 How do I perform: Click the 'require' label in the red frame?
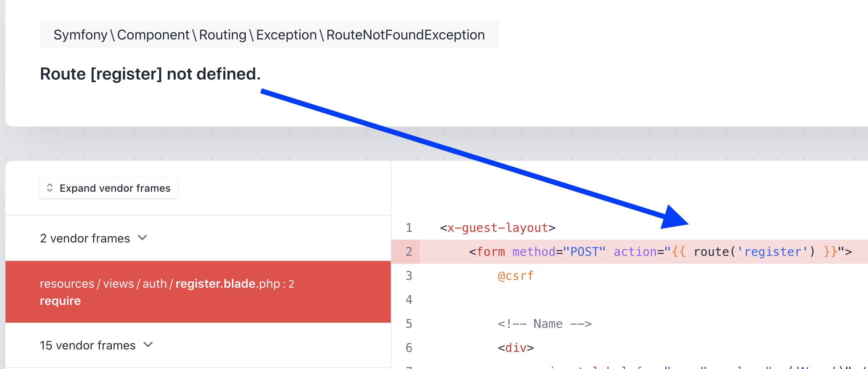tap(60, 301)
